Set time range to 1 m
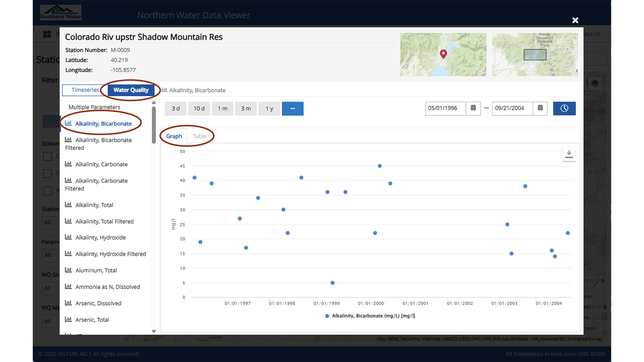Screen dimensions: 644x362 [x=222, y=109]
